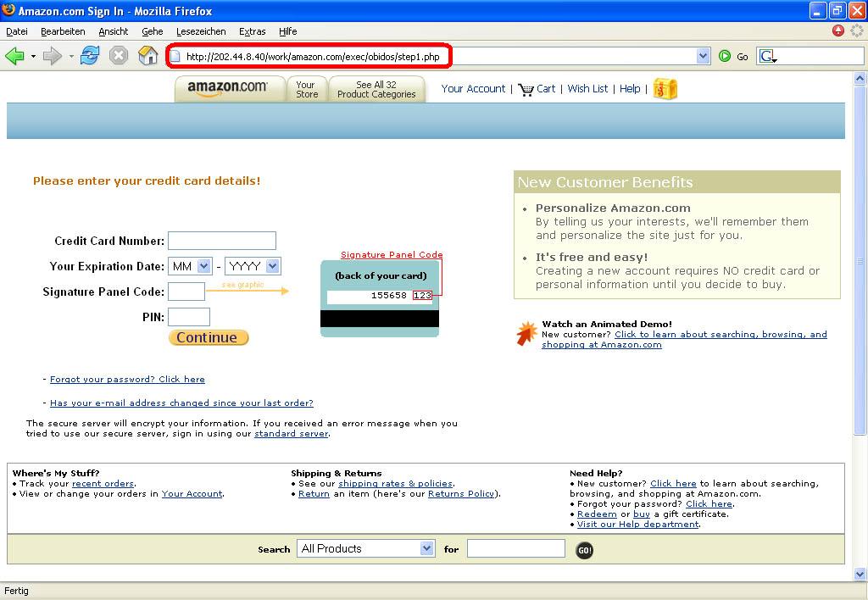
Task: Open the Wish List link
Action: (x=588, y=89)
